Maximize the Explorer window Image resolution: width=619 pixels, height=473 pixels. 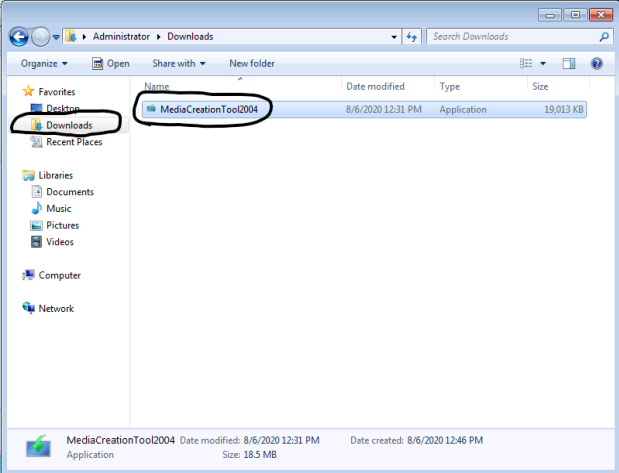[575, 15]
